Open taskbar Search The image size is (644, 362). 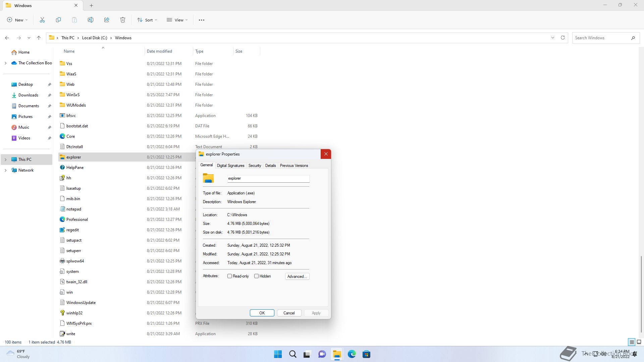point(292,354)
